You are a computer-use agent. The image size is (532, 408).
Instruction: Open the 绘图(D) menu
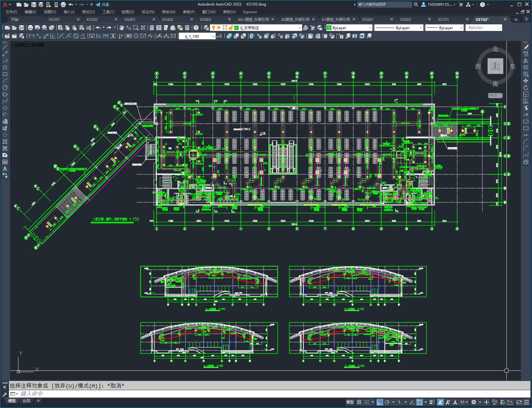click(x=128, y=12)
